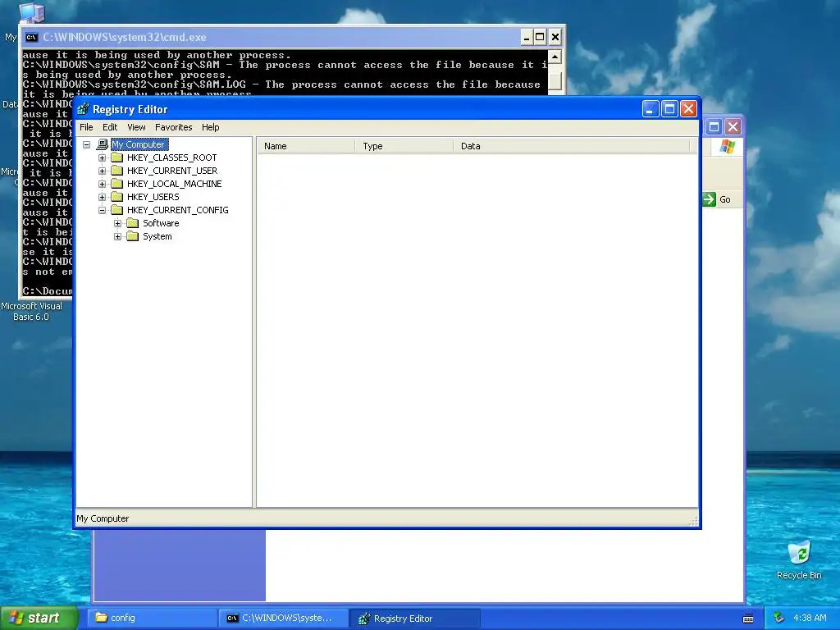Select the My Computer tree label

click(x=139, y=144)
